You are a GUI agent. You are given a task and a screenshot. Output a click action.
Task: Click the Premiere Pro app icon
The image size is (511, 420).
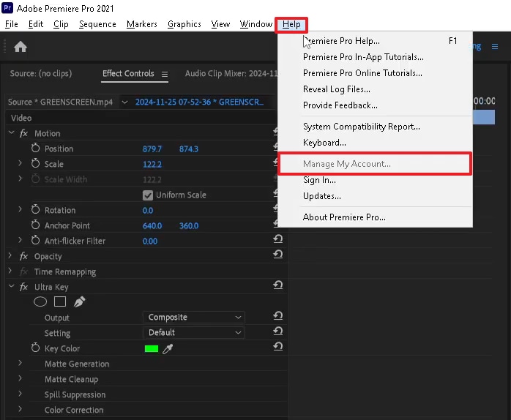tap(7, 7)
